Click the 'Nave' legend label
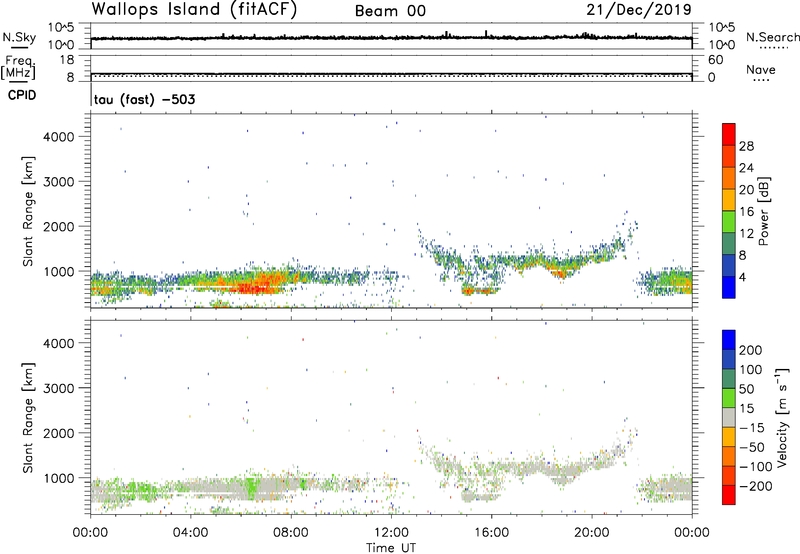The image size is (800, 554). coord(761,69)
